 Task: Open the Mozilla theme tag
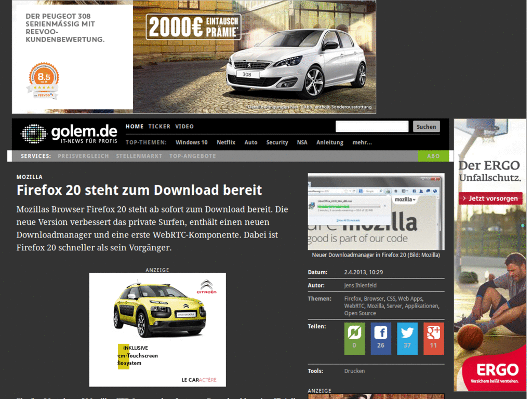click(x=376, y=305)
